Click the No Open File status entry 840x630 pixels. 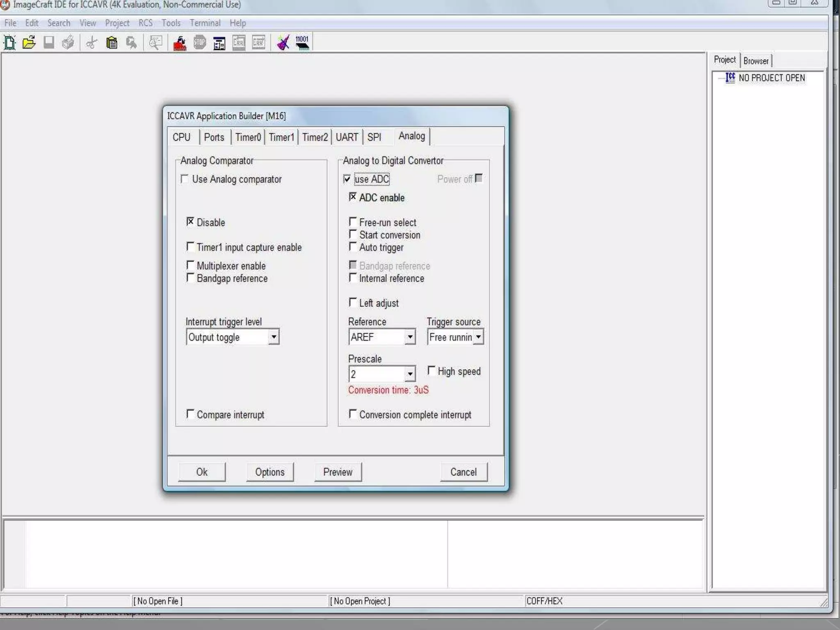coord(157,601)
